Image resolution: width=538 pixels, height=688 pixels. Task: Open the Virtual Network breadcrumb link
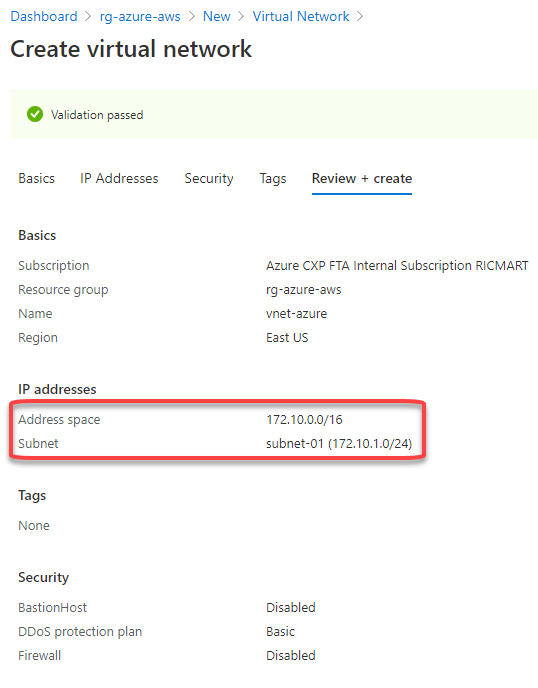301,16
